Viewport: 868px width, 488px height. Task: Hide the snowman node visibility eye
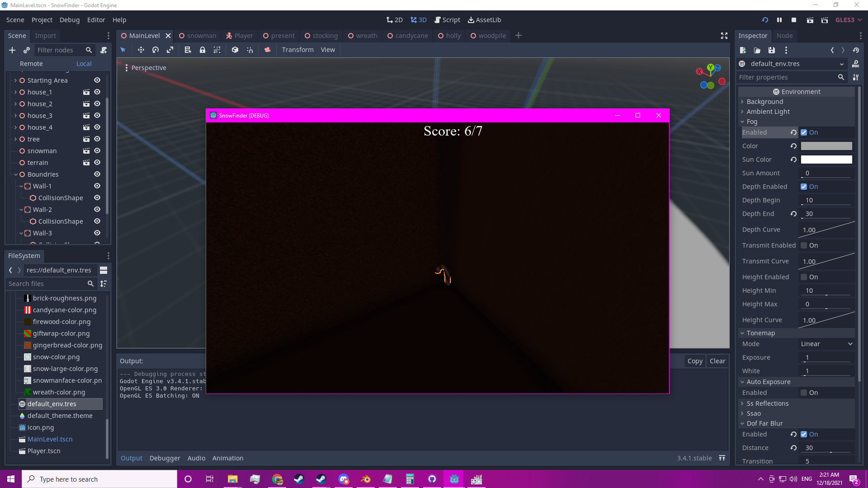97,150
